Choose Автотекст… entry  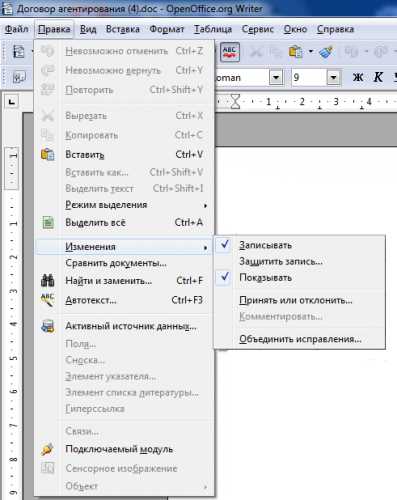coord(124,300)
